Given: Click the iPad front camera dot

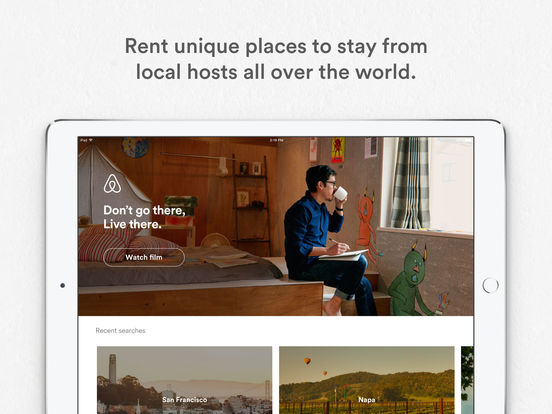Looking at the screenshot, I should (x=63, y=285).
